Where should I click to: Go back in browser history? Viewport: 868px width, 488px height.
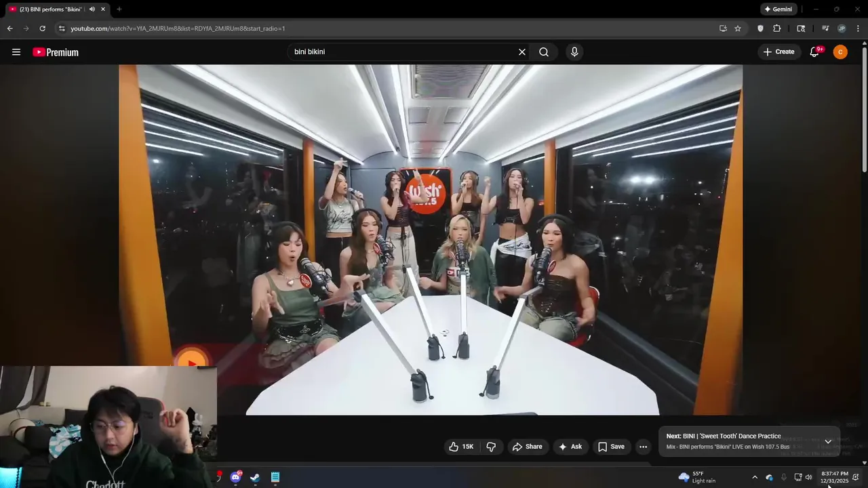click(x=9, y=28)
